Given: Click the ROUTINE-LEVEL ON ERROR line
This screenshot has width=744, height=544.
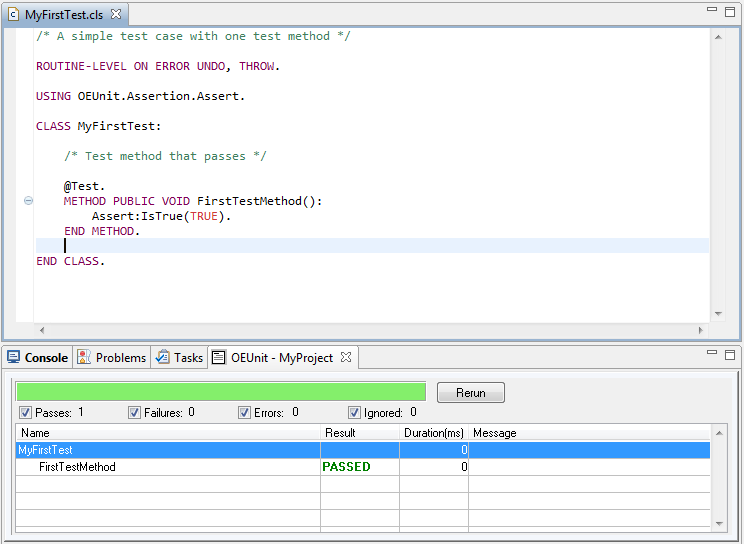Looking at the screenshot, I should click(158, 66).
